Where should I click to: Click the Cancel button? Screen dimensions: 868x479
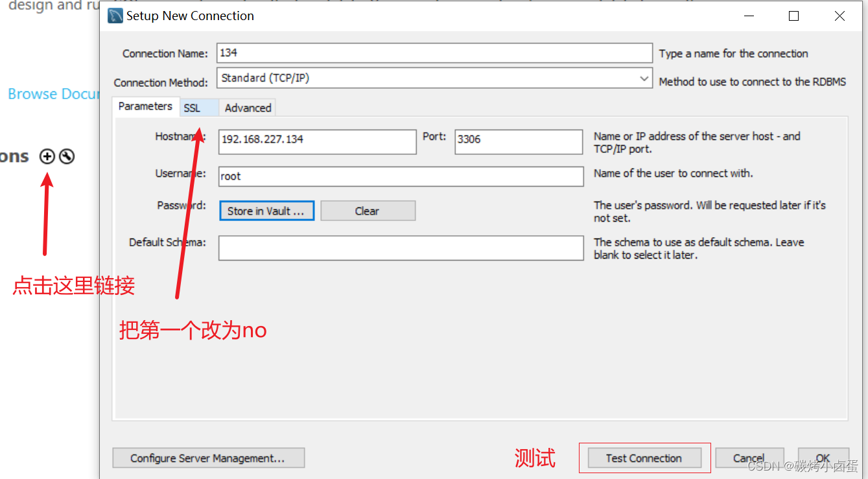749,458
